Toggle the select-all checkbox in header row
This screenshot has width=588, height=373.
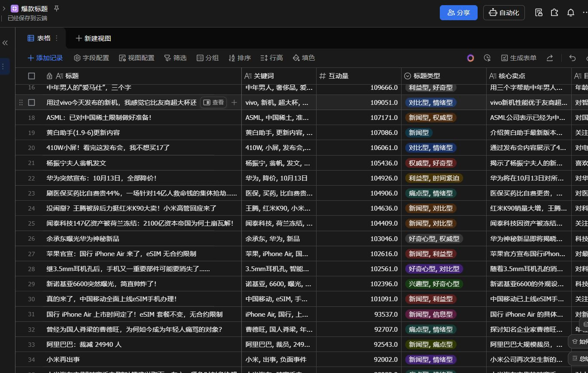(x=31, y=76)
